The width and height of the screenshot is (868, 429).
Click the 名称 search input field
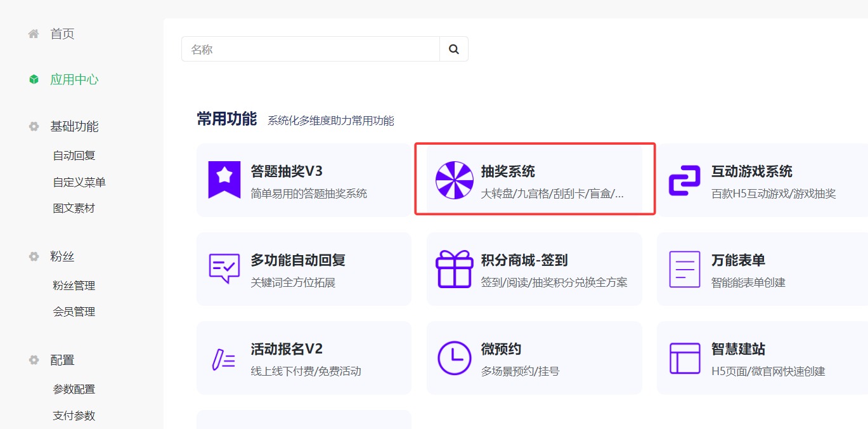tap(311, 49)
